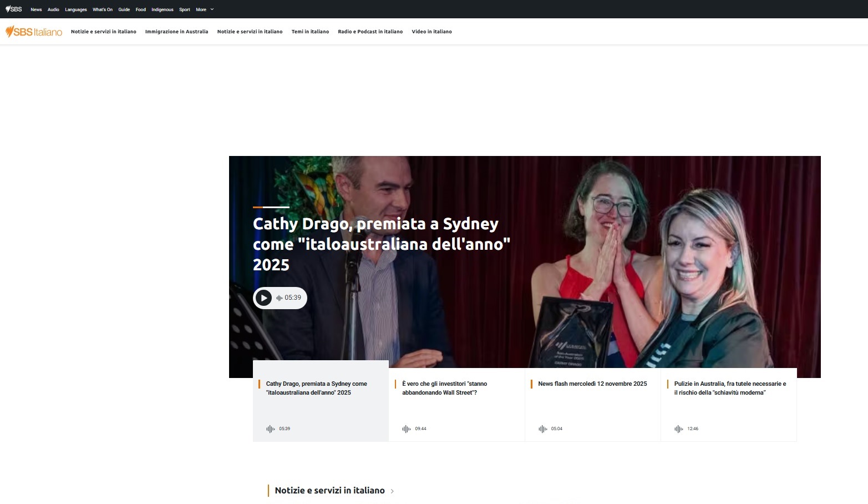Click the SBS Italiano logo
Image resolution: width=868 pixels, height=504 pixels.
click(34, 32)
